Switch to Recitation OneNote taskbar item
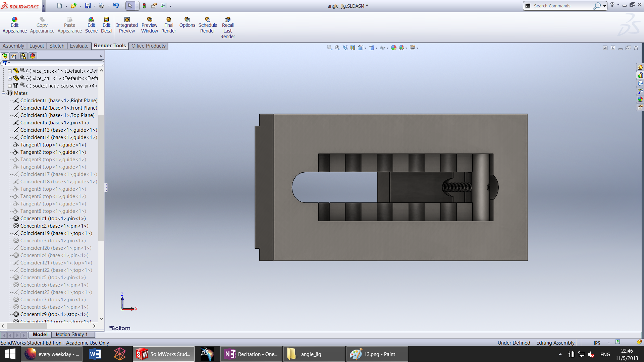This screenshot has width=644, height=362. [252, 354]
